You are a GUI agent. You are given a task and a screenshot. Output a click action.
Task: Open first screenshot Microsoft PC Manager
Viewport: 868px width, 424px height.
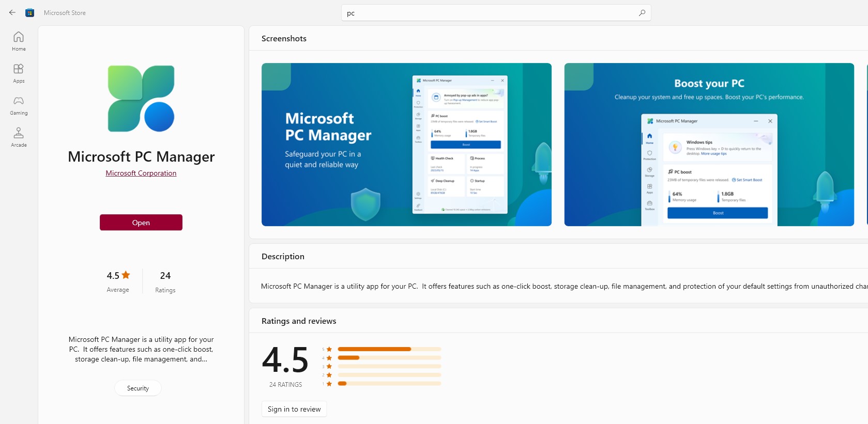tap(406, 145)
